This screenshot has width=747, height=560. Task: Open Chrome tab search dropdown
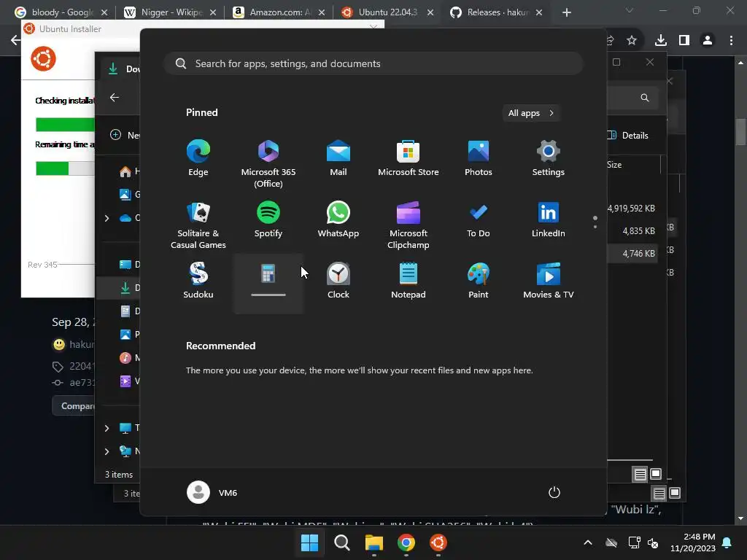point(630,10)
